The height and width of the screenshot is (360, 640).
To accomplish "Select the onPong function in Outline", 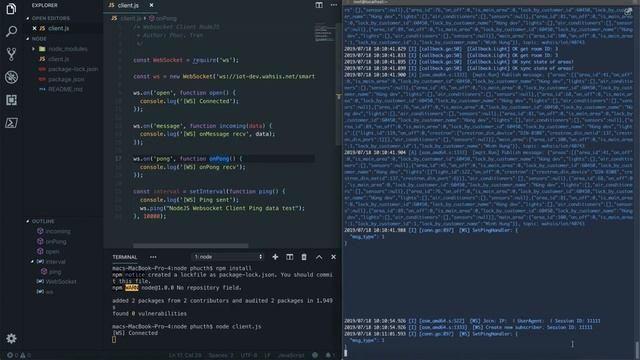I will coord(56,242).
